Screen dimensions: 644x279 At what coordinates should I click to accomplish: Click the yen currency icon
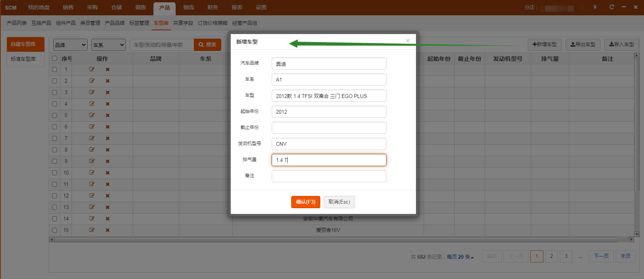(x=595, y=7)
